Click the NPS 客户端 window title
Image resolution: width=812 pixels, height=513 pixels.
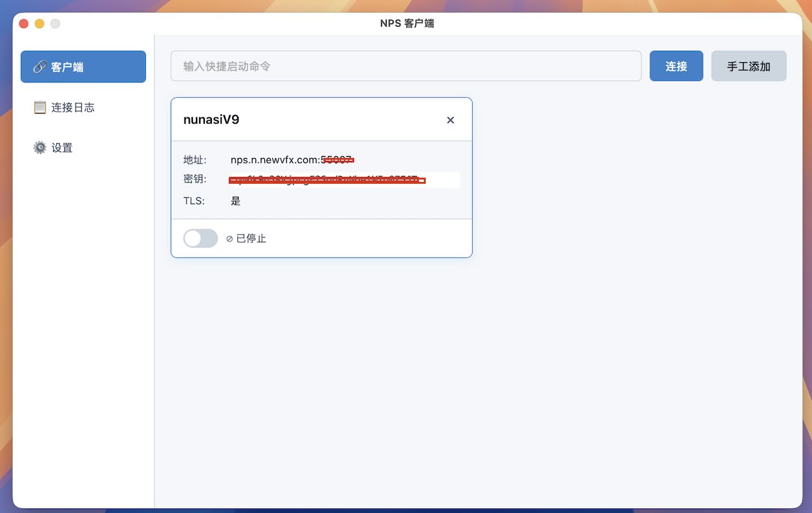407,23
